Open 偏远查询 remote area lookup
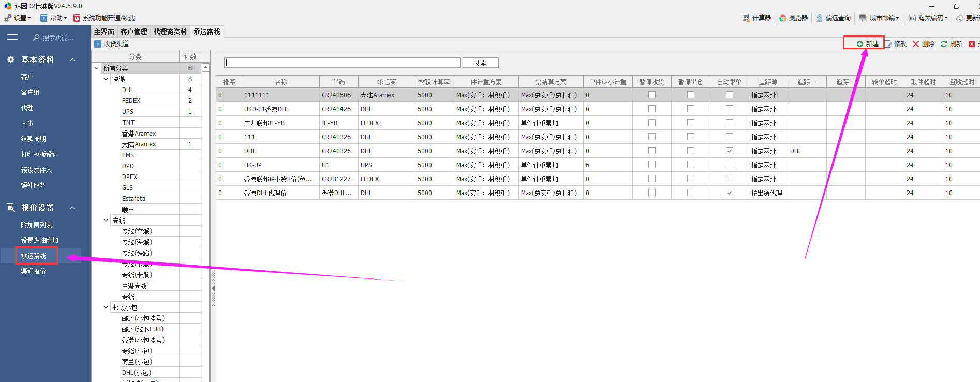The height and width of the screenshot is (382, 980). 833,18
